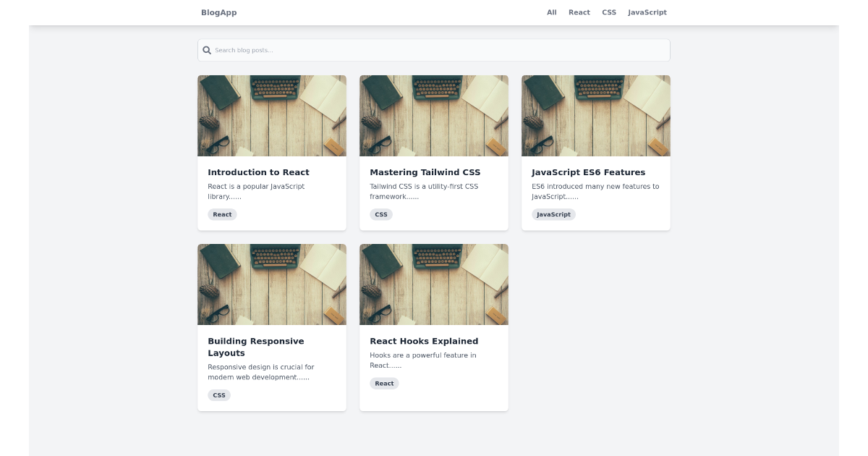
Task: Click the CSS tag under Mastering Tailwind CSS
Action: (381, 214)
